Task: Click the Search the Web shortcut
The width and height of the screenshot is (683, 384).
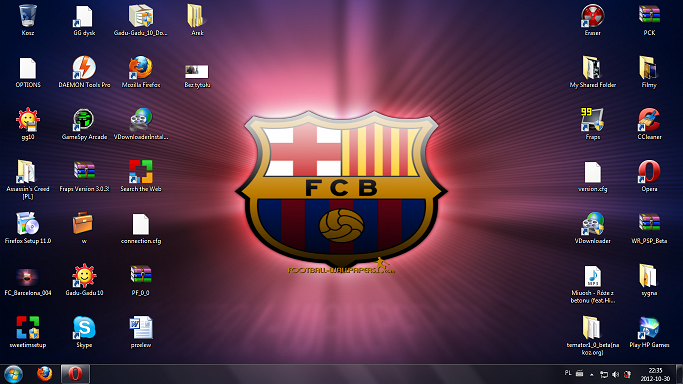Action: click(141, 172)
